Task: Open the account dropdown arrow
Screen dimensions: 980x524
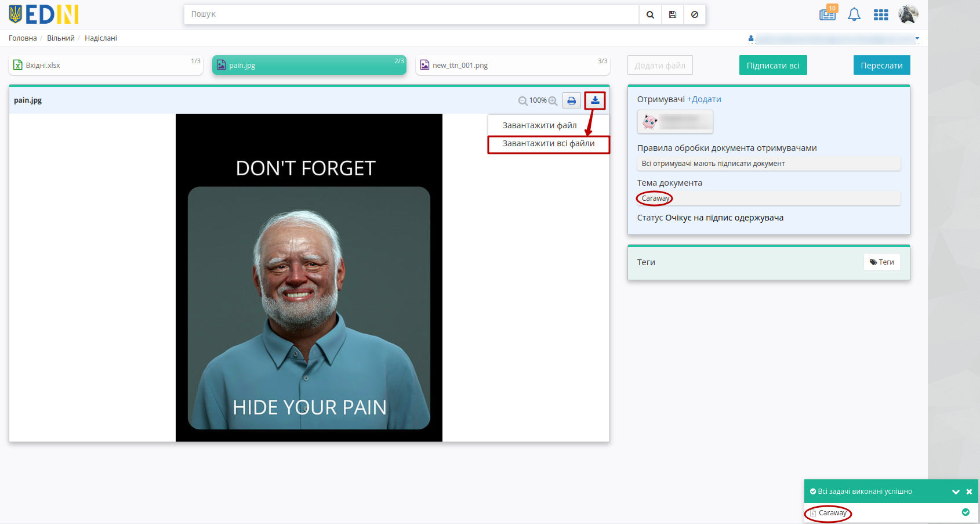Action: click(917, 38)
